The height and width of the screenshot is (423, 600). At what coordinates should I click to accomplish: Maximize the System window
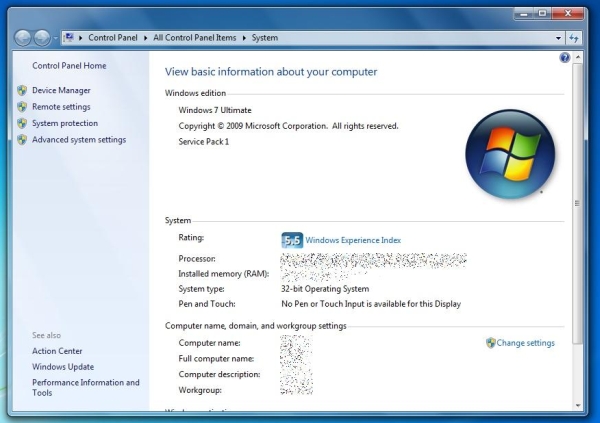pos(543,14)
